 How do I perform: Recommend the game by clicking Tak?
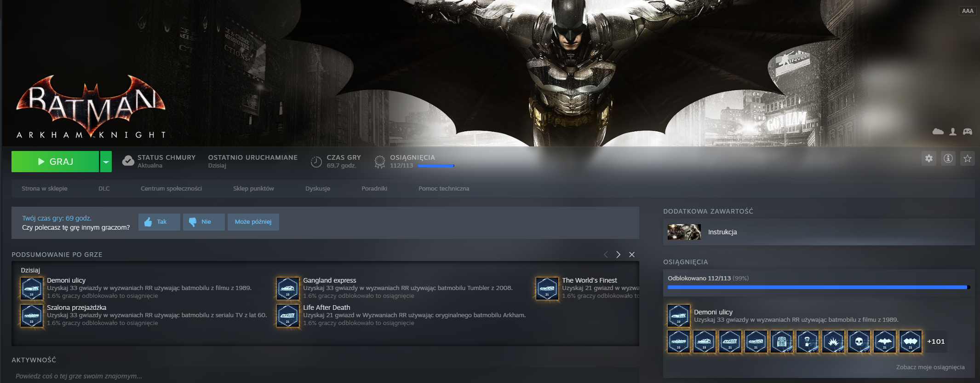pos(159,222)
